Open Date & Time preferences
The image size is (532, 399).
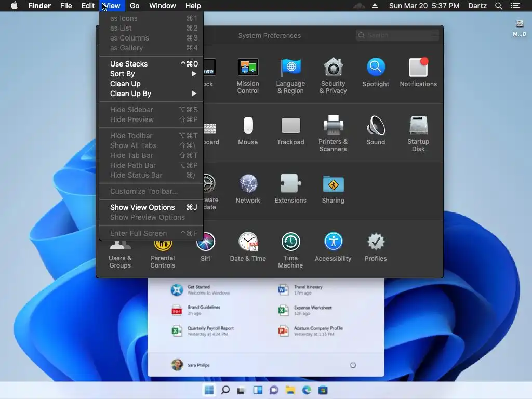pyautogui.click(x=248, y=247)
